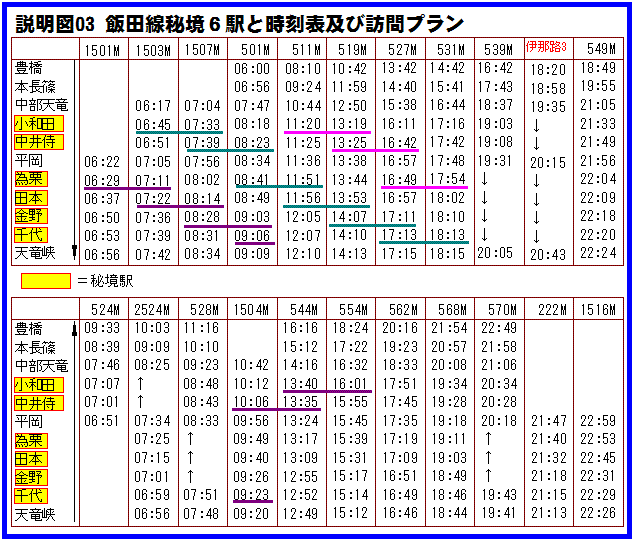Click the 21:54 time under 568M
635x540 pixels.
[x=449, y=328]
